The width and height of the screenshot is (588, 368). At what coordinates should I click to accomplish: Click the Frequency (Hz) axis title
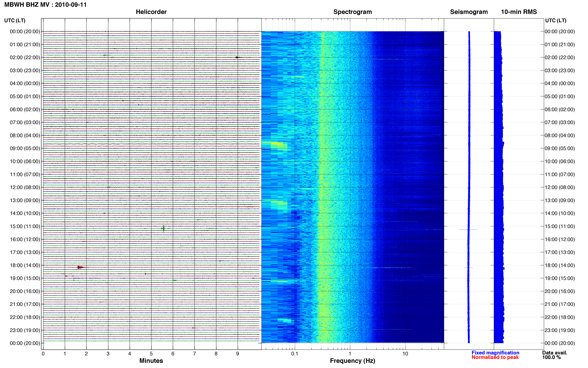(x=352, y=361)
